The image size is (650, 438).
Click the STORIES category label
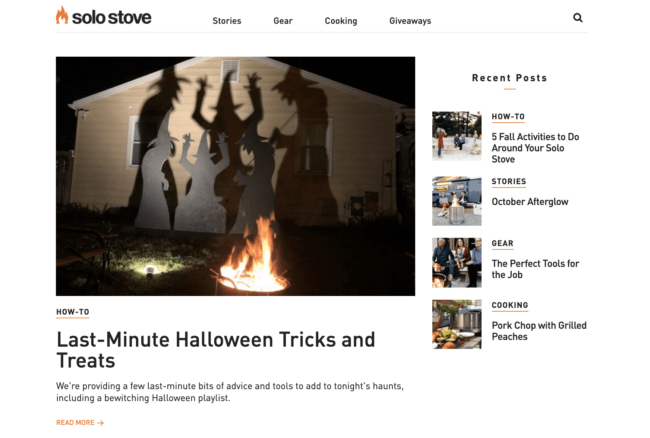(x=508, y=182)
